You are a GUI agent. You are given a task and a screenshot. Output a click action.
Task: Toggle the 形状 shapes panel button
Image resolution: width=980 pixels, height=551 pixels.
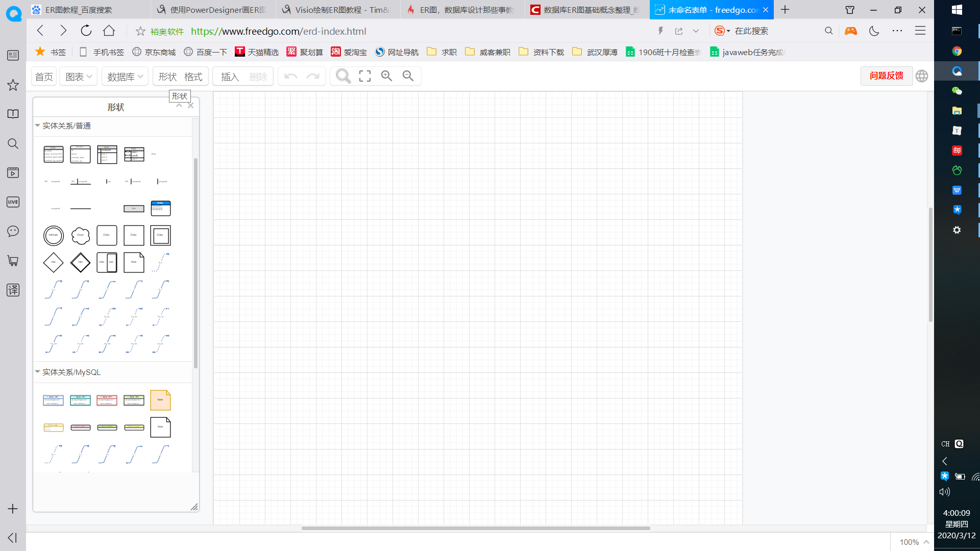(x=167, y=77)
